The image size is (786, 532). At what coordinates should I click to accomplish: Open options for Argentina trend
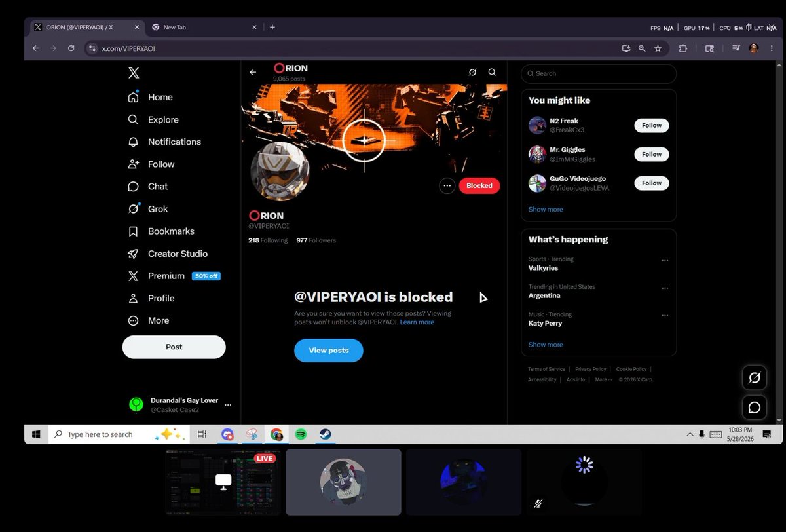665,288
